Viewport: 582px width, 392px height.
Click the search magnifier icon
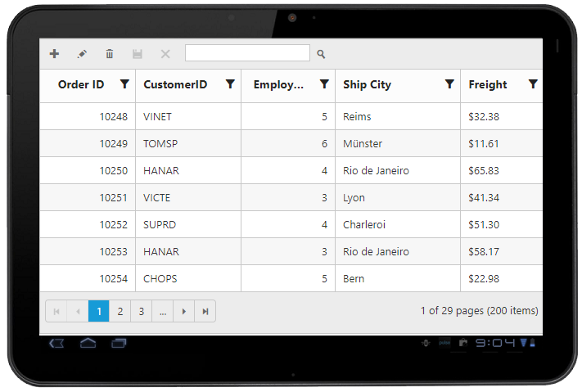pyautogui.click(x=322, y=54)
